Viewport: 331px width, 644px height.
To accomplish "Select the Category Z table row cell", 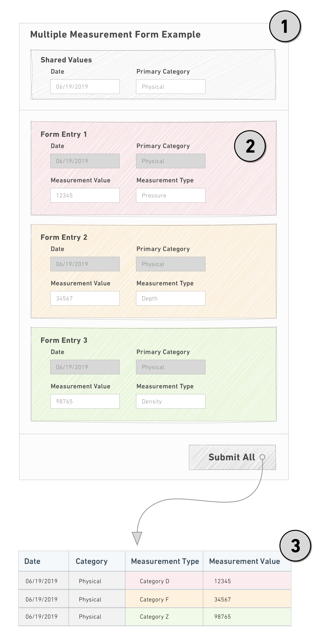I will click(164, 617).
